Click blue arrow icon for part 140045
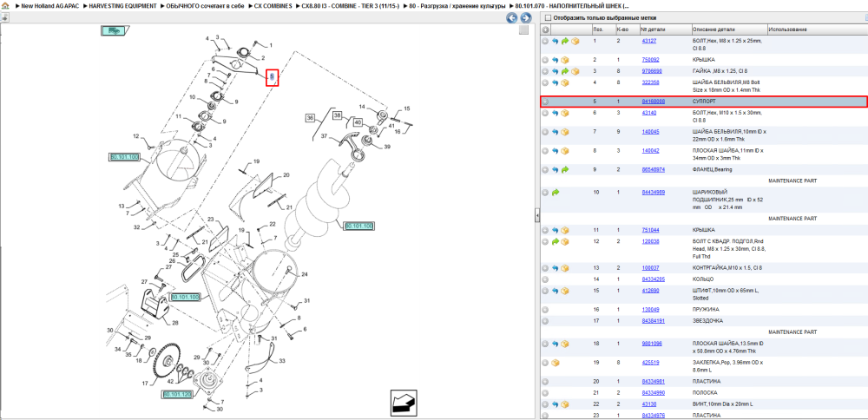The image size is (868, 420). pos(556,132)
